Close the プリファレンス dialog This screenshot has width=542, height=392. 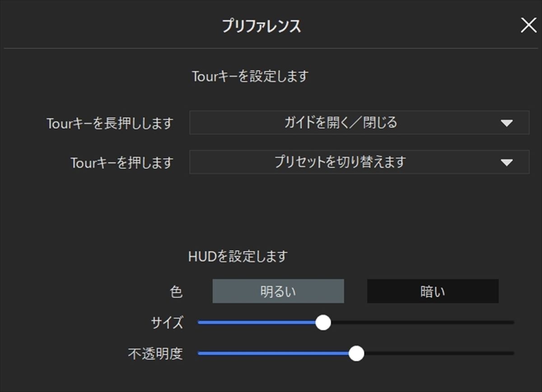pyautogui.click(x=528, y=25)
